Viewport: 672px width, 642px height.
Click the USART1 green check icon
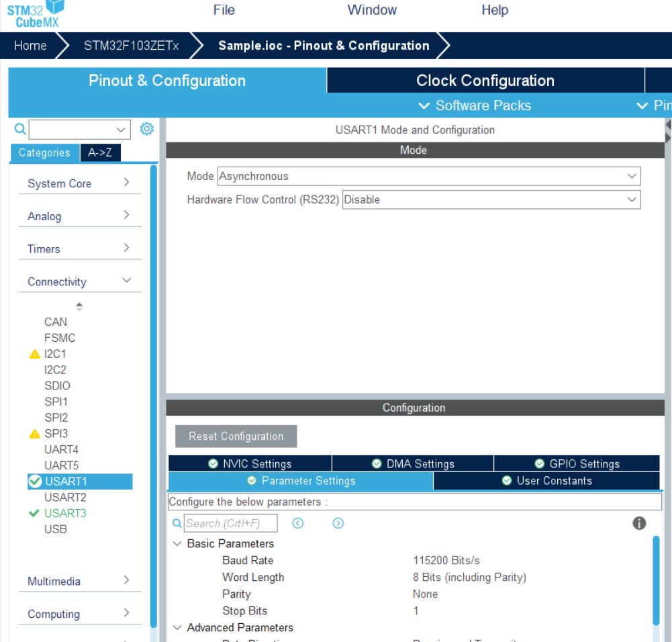[x=35, y=481]
